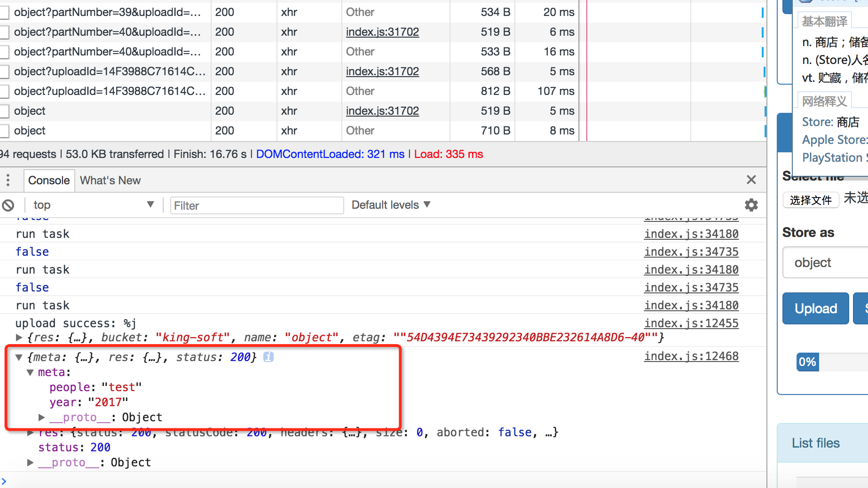Clear the console with the ban icon

(8, 205)
